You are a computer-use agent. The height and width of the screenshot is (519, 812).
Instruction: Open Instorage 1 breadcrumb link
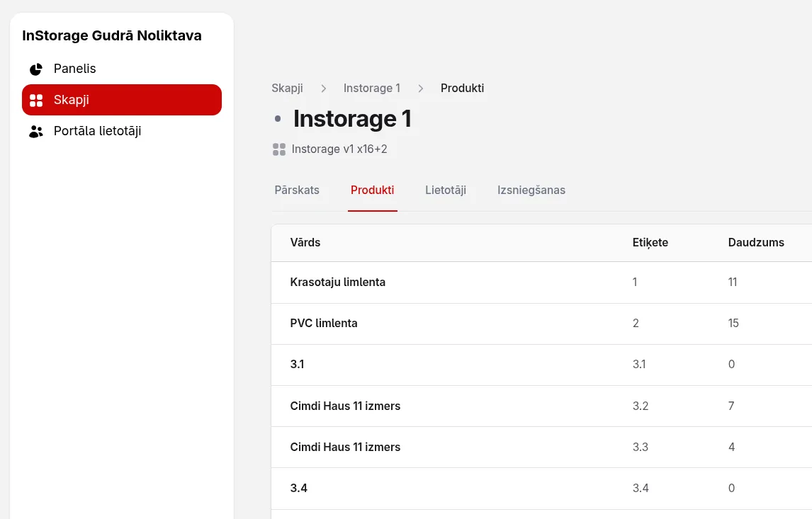tap(372, 89)
